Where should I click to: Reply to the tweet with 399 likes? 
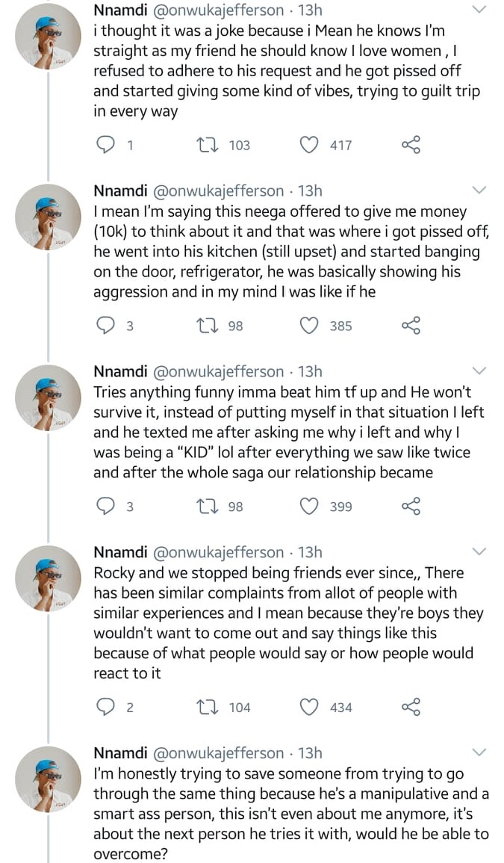click(108, 507)
